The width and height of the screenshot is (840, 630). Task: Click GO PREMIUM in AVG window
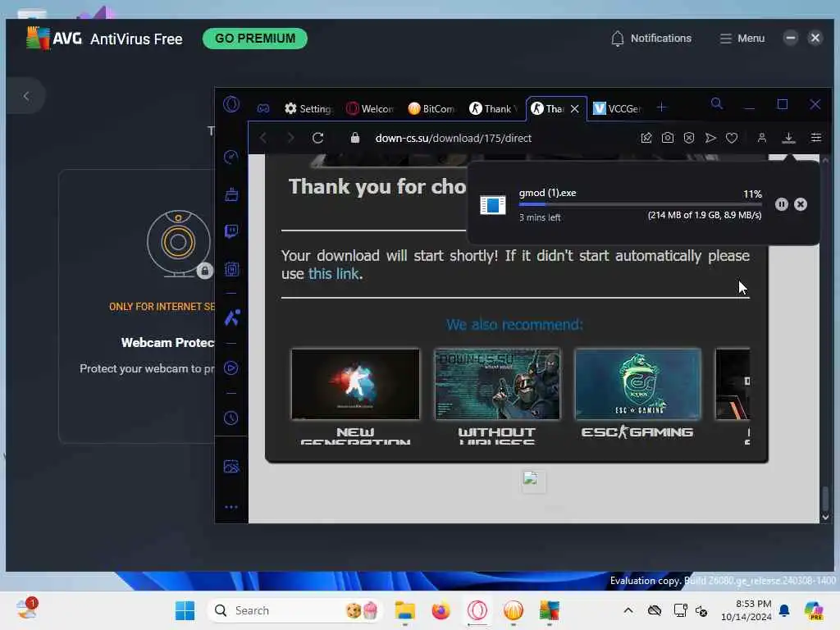(x=255, y=39)
